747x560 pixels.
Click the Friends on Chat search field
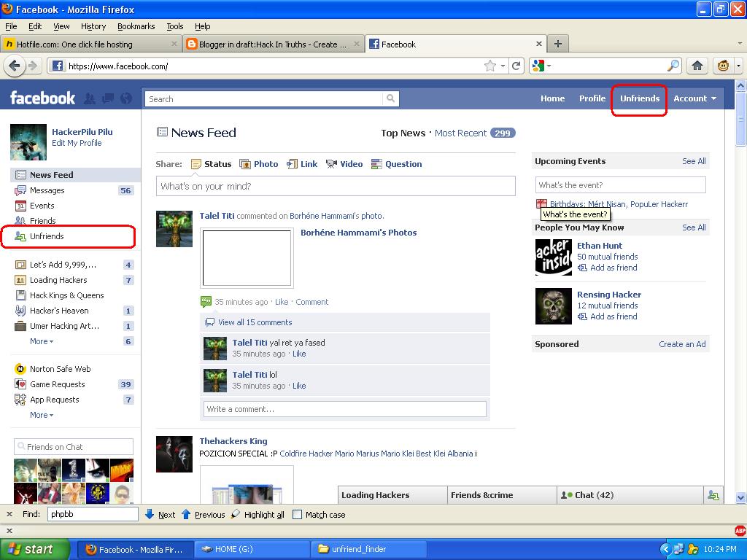(74, 447)
